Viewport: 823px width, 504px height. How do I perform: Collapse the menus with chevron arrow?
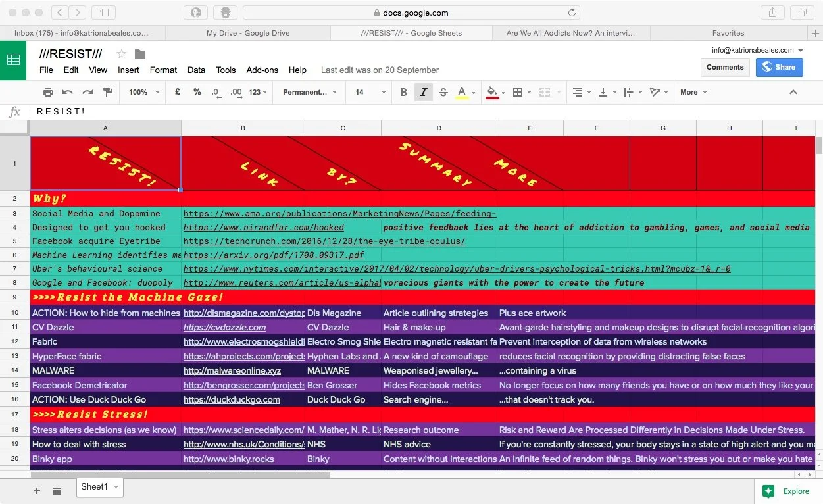793,92
